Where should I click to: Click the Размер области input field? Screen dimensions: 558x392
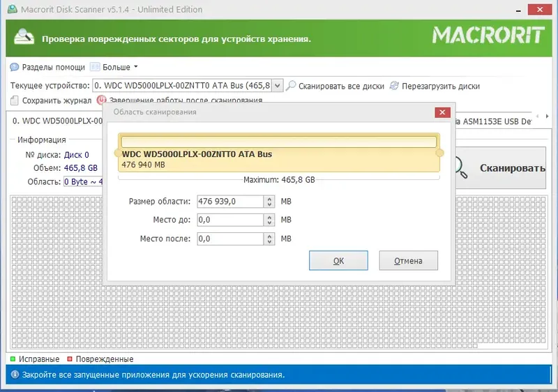coord(230,202)
